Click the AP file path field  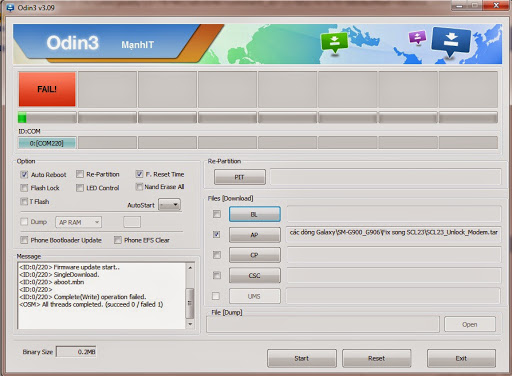point(394,235)
